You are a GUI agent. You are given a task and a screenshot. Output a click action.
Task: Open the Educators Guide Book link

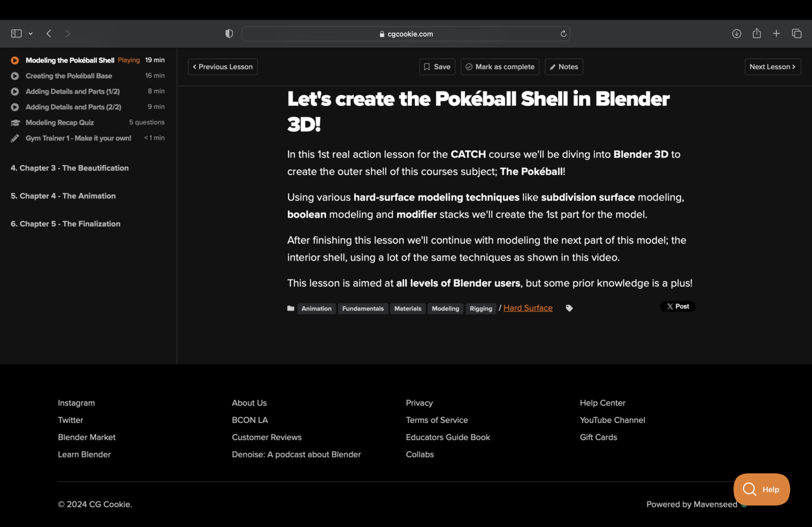(x=448, y=437)
